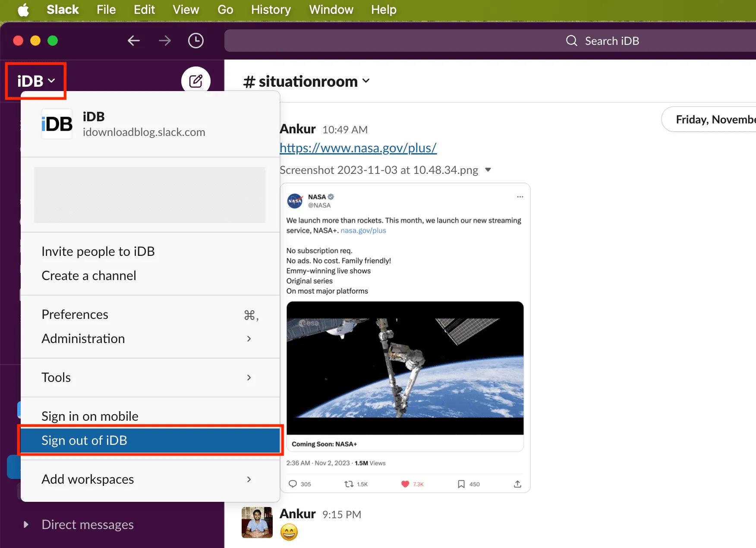Open the NASA tweet screenshot image

point(405,338)
